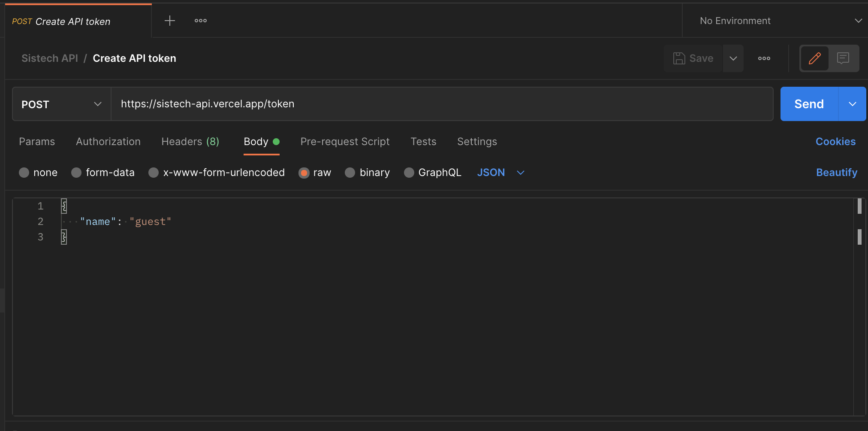
Task: Choose the x-www-form-urlencoded radio button
Action: click(x=154, y=173)
